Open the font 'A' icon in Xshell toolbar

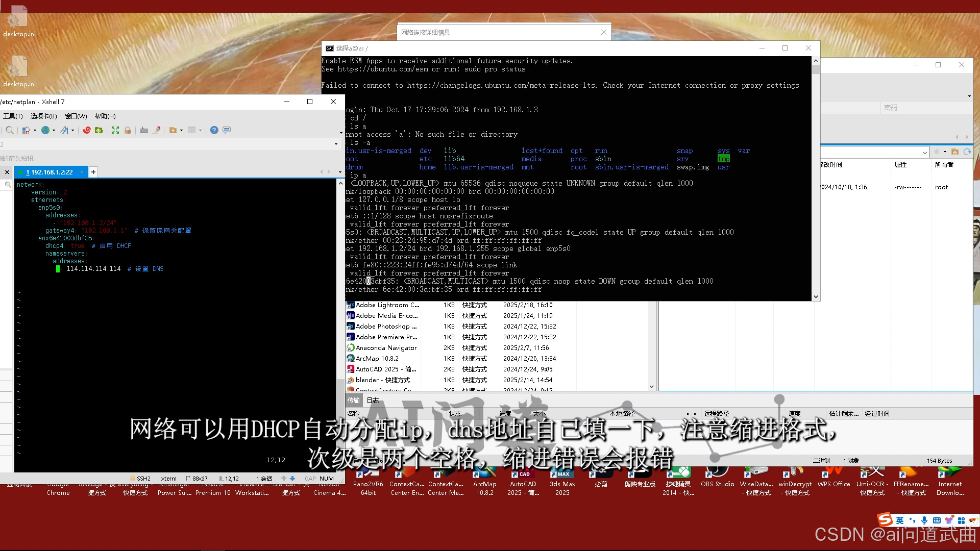[64, 130]
